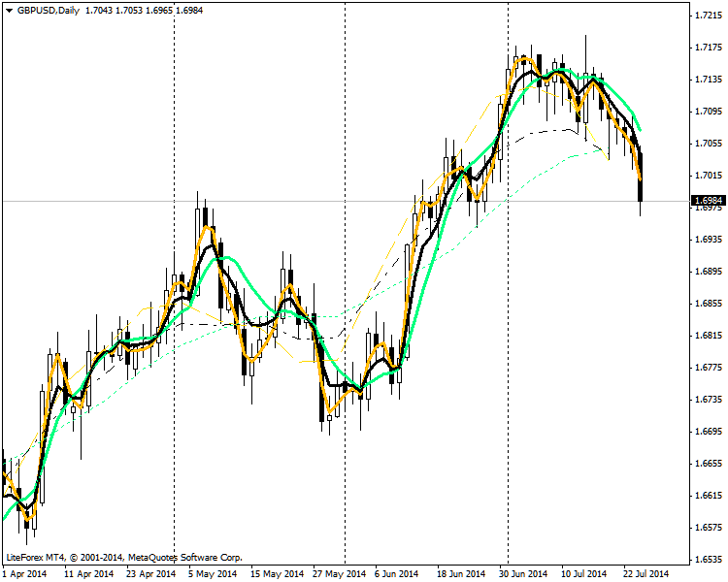Screen dimensions: 728x582
Task: Select the thick orange moving average line
Action: click(253, 358)
